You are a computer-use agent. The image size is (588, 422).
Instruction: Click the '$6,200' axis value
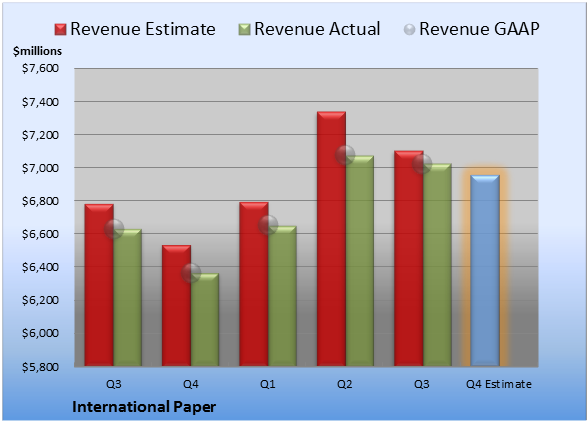pyautogui.click(x=40, y=300)
